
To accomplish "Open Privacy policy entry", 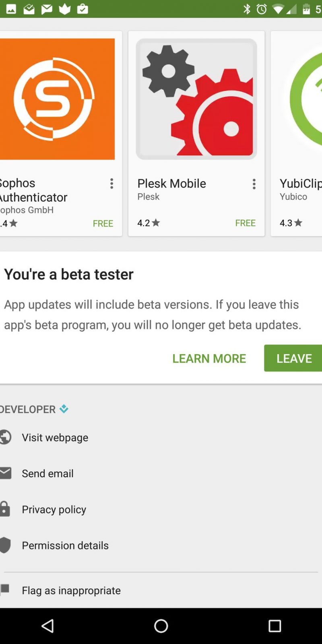I will 54,509.
